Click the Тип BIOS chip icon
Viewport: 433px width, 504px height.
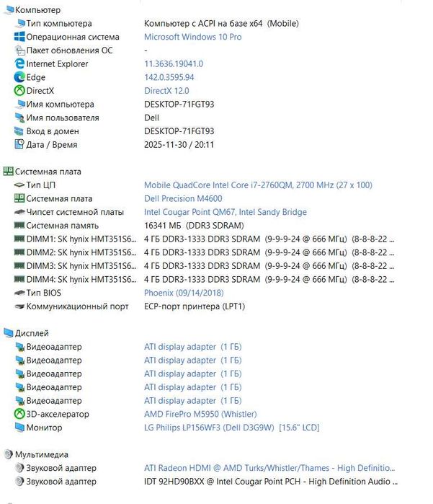19,293
